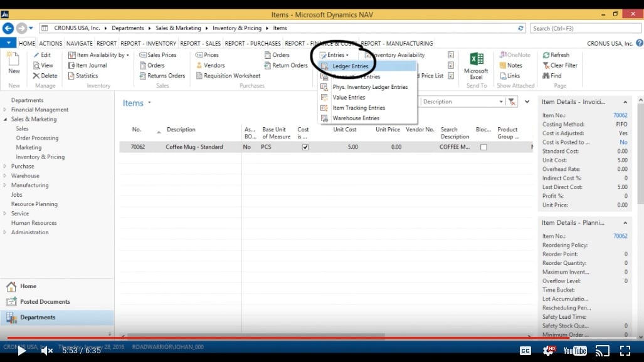Open Edit for selected item
The width and height of the screenshot is (644, 362).
pos(42,55)
